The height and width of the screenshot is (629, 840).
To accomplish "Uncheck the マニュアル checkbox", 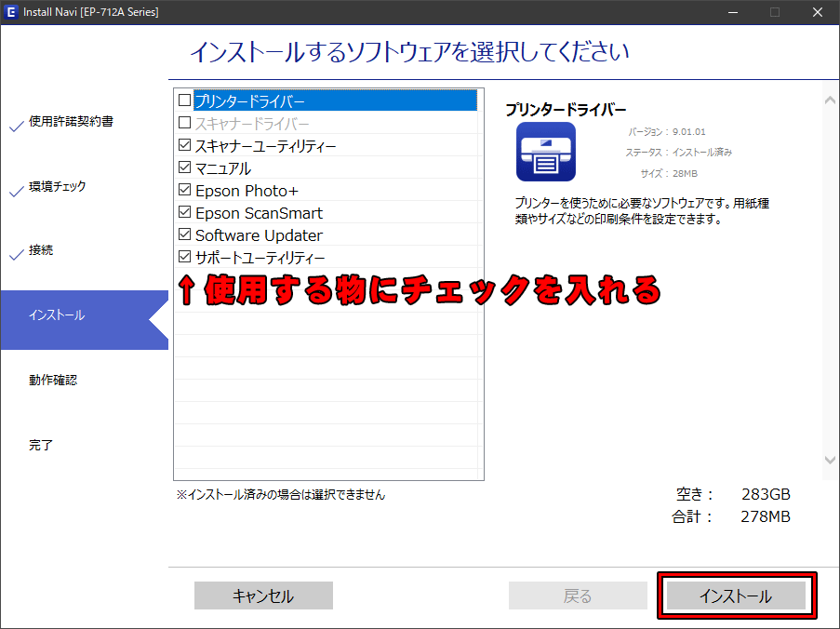I will (185, 167).
